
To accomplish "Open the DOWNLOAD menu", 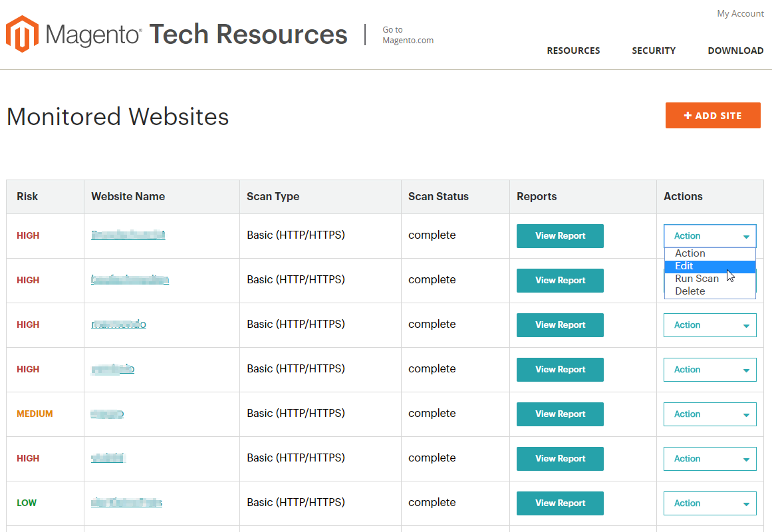I will pyautogui.click(x=735, y=51).
